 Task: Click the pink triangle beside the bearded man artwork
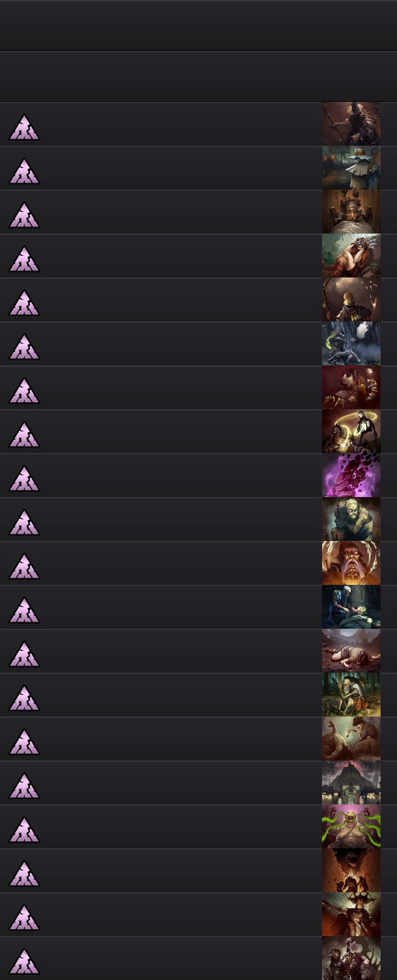coord(24,567)
